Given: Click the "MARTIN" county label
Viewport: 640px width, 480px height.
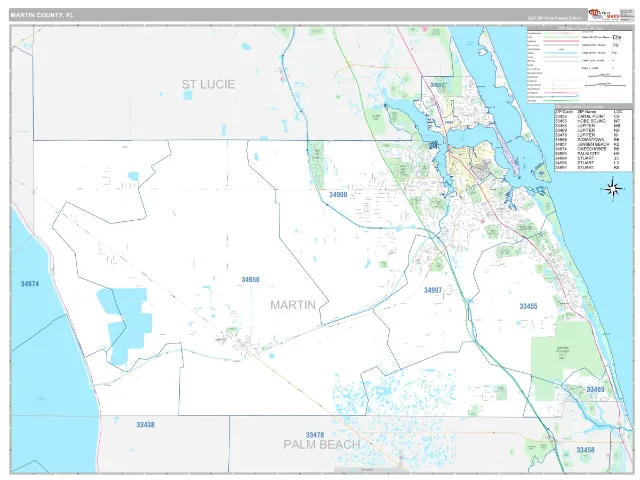Looking at the screenshot, I should coord(293,305).
